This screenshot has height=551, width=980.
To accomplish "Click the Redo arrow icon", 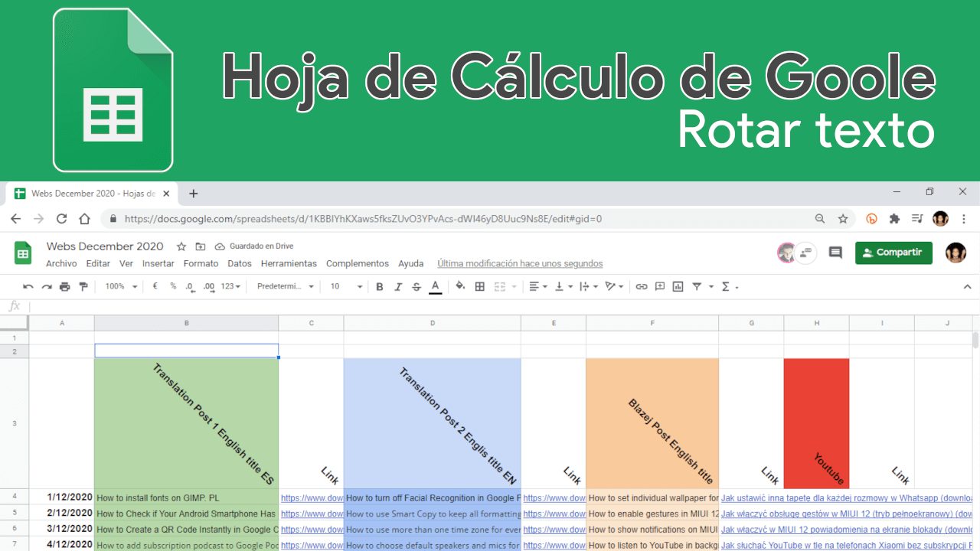I will pos(46,286).
